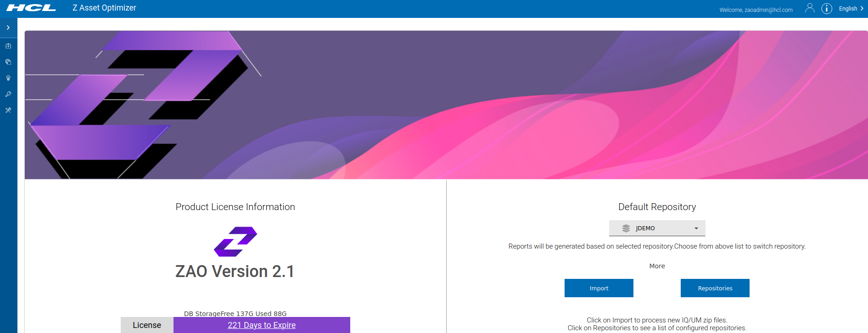Click the lightbulb icon in the sidebar
868x333 pixels.
pos(8,78)
